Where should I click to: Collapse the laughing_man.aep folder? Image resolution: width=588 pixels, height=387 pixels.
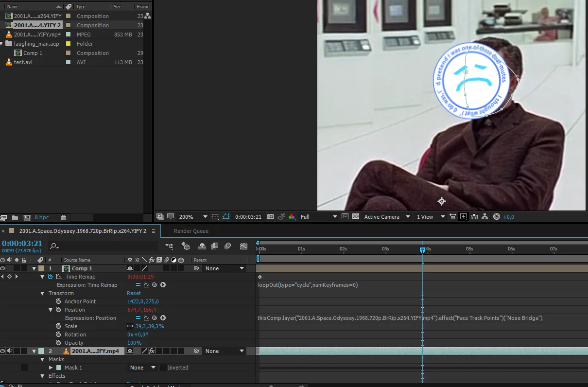[2, 44]
